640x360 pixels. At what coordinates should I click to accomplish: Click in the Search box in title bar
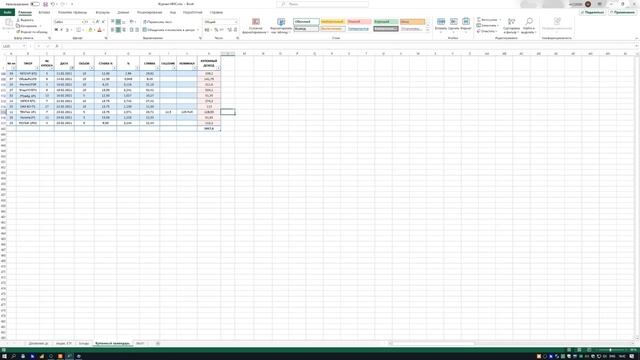pos(322,4)
